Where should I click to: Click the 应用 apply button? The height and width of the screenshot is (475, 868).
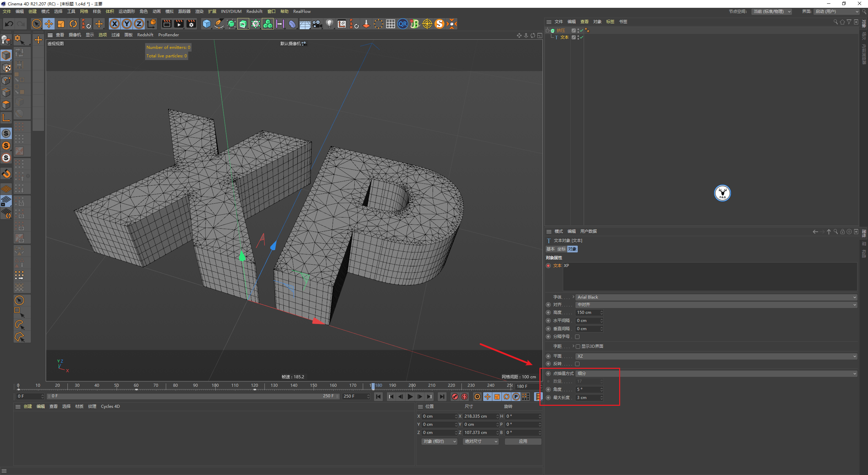pyautogui.click(x=523, y=441)
